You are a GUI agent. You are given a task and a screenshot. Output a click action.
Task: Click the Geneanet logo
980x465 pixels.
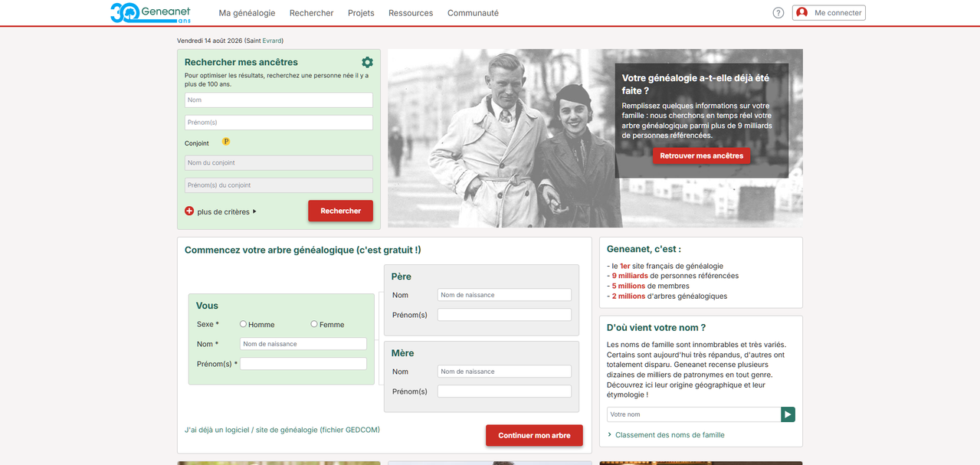point(150,12)
